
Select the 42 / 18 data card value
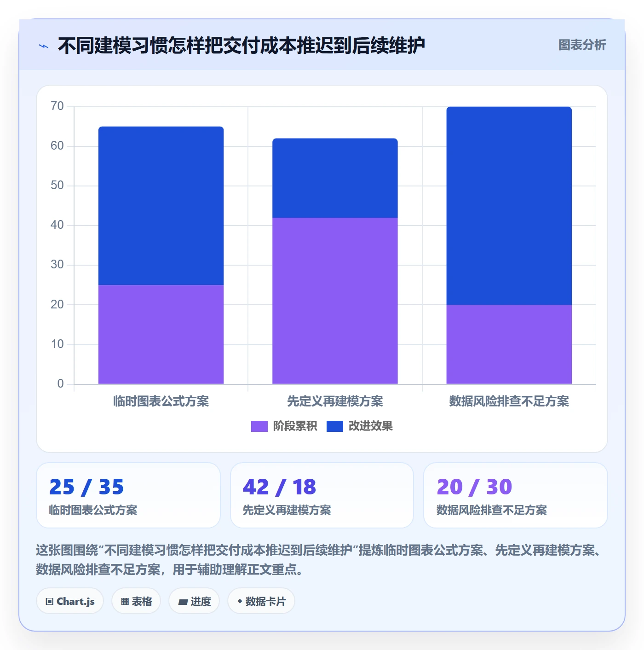[x=279, y=487]
